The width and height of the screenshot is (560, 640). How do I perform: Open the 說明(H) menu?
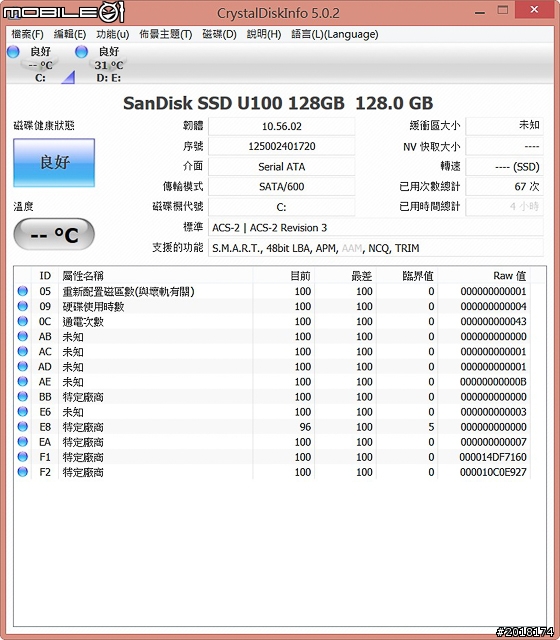pyautogui.click(x=264, y=34)
